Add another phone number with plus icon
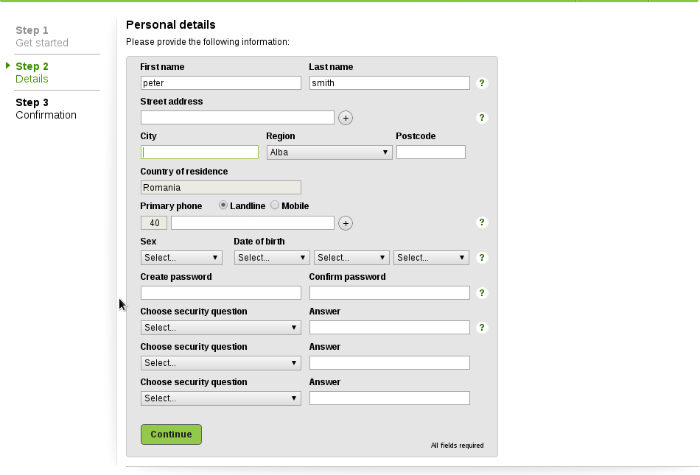The image size is (700, 475). coord(345,223)
